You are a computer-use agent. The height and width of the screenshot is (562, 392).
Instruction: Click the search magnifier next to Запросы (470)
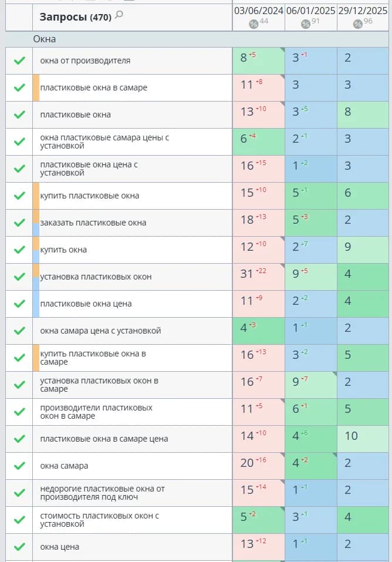coord(119,15)
